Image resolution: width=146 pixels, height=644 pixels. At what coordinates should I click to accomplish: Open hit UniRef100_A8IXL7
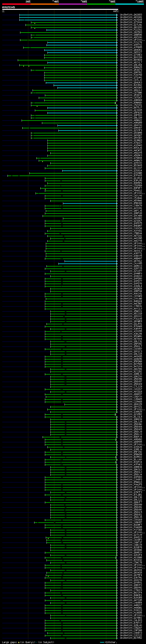tap(131, 63)
